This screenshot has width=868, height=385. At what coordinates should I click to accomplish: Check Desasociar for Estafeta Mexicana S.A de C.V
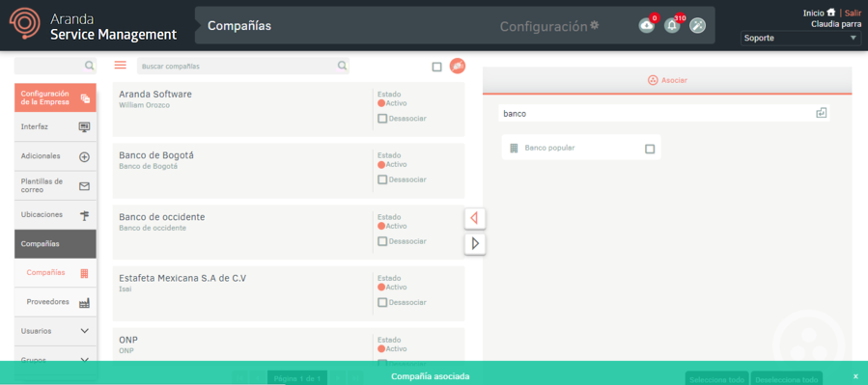[x=382, y=303]
